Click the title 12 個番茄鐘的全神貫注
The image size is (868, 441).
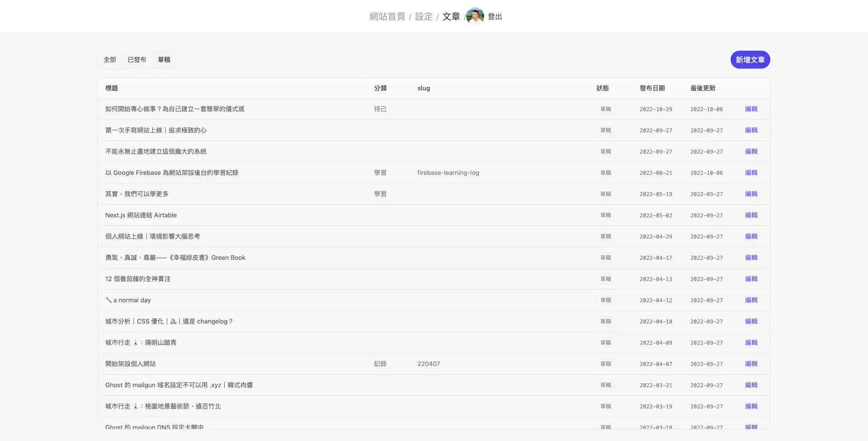(138, 279)
